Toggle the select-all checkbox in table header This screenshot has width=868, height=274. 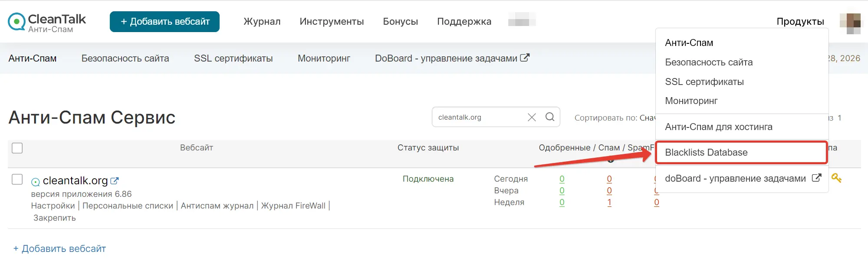(17, 148)
